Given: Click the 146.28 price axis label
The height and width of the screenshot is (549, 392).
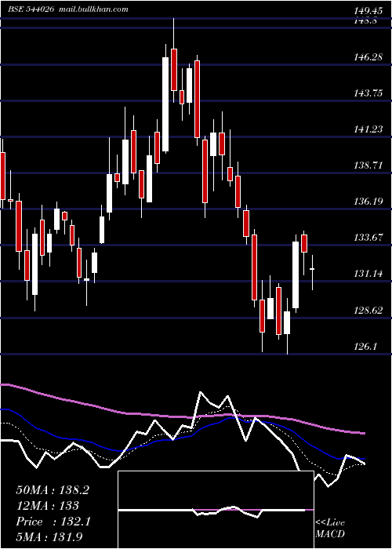Looking at the screenshot, I should click(x=368, y=56).
